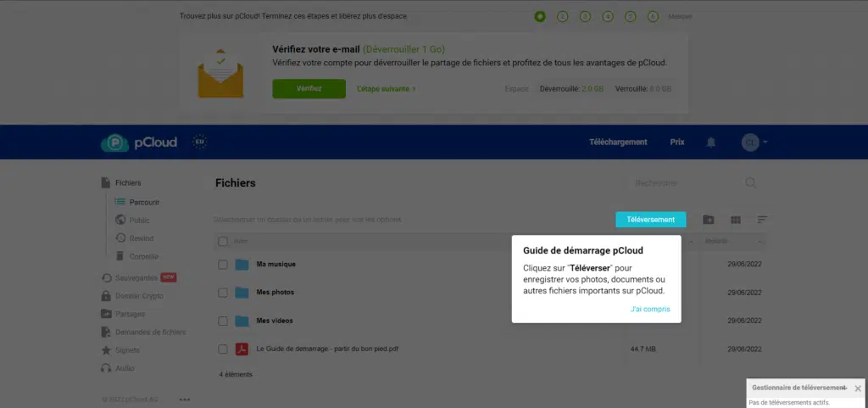The width and height of the screenshot is (868, 408).
Task: Click the Ma musique folder icon
Action: (x=242, y=265)
